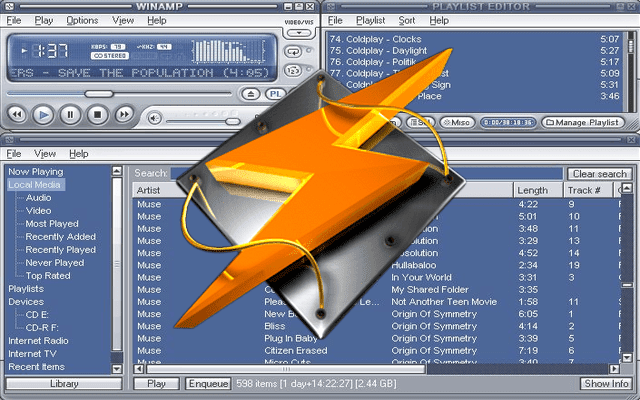
Task: Click the Clear search button
Action: tap(600, 174)
